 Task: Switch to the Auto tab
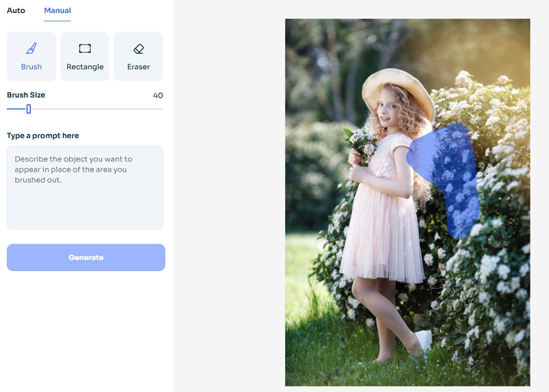pyautogui.click(x=16, y=11)
